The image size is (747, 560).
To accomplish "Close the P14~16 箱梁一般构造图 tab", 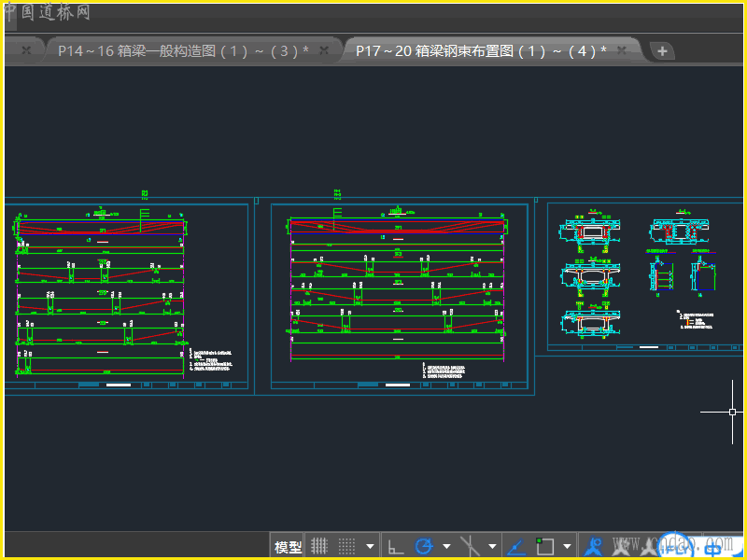I will pyautogui.click(x=324, y=50).
